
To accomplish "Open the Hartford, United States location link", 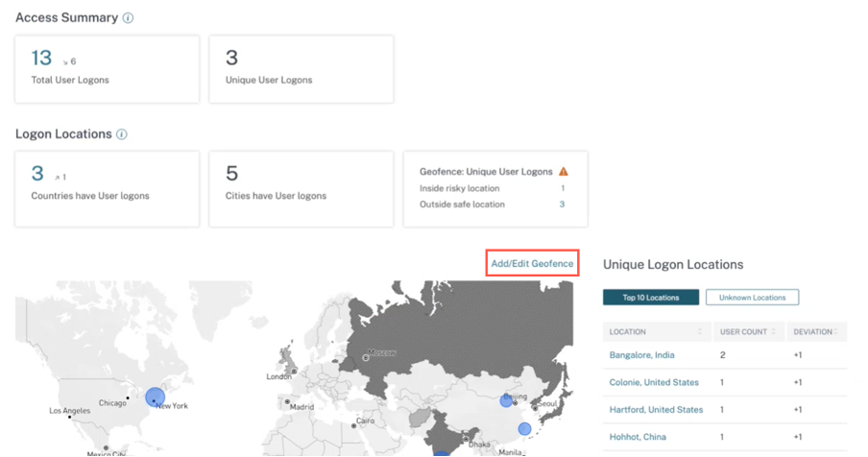I will [x=656, y=410].
